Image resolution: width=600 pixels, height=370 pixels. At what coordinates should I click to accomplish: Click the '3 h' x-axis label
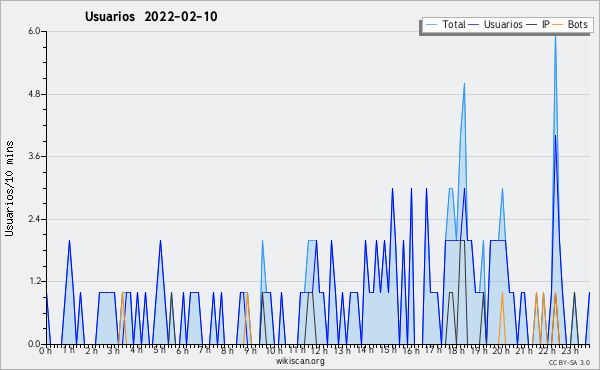114,351
